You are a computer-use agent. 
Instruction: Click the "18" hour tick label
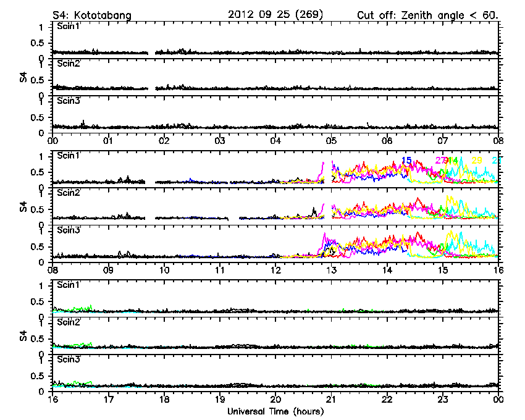coord(164,399)
